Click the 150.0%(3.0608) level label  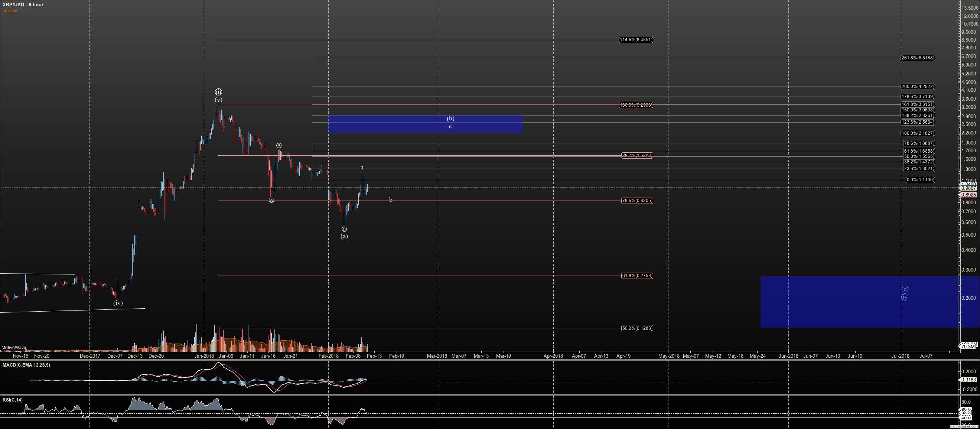point(918,110)
